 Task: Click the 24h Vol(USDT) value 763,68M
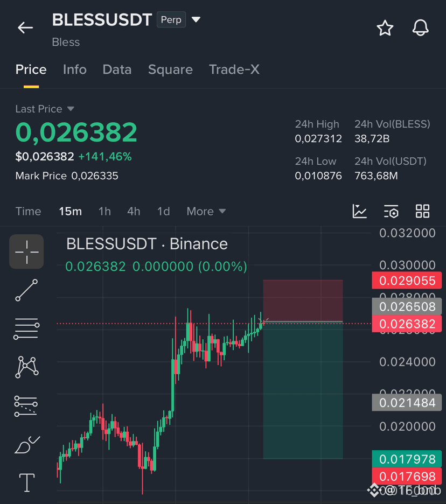[376, 176]
